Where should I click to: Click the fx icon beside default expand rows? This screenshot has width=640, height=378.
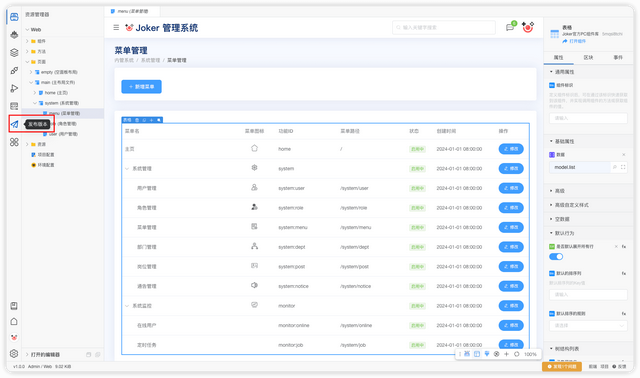(624, 247)
